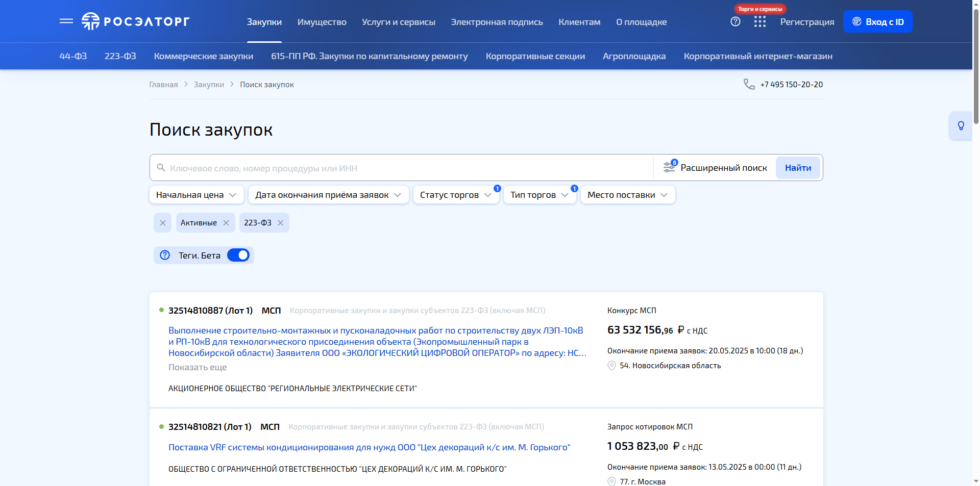Image resolution: width=980 pixels, height=486 pixels.
Task: Open the Коммерческие закупки section
Action: pos(204,56)
